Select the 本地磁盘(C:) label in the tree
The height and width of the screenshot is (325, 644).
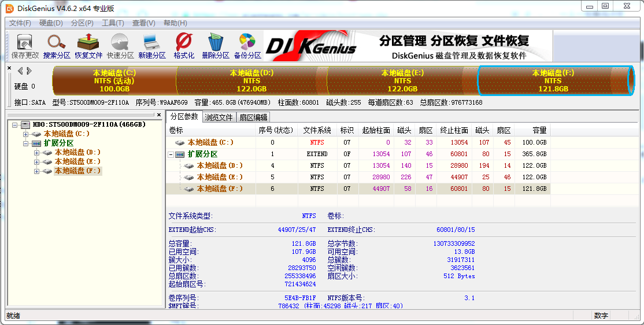(x=66, y=134)
